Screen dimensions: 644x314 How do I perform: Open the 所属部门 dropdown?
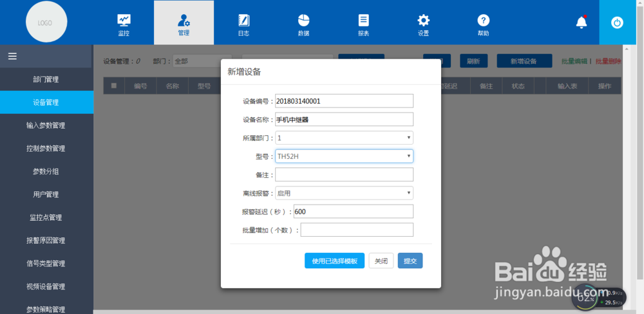point(344,138)
